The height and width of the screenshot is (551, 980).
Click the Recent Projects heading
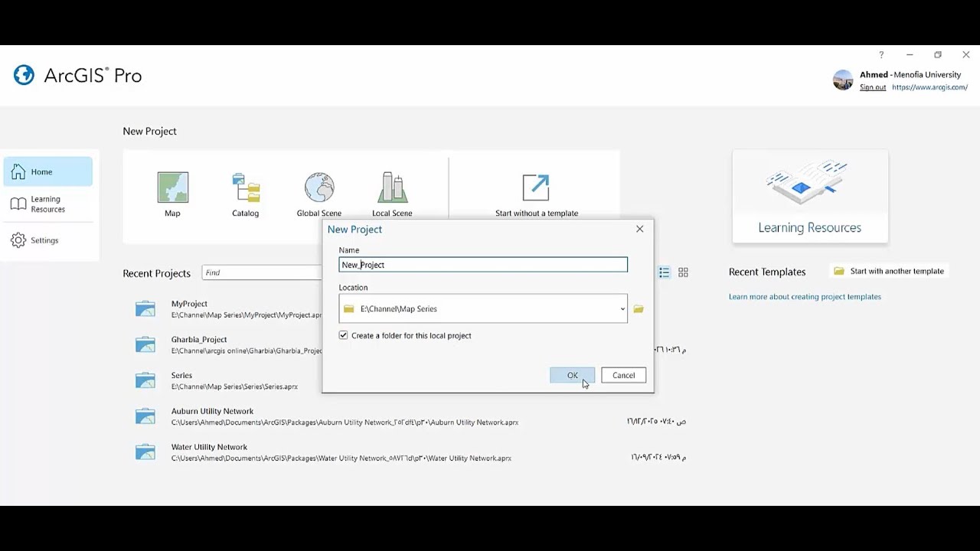point(156,273)
